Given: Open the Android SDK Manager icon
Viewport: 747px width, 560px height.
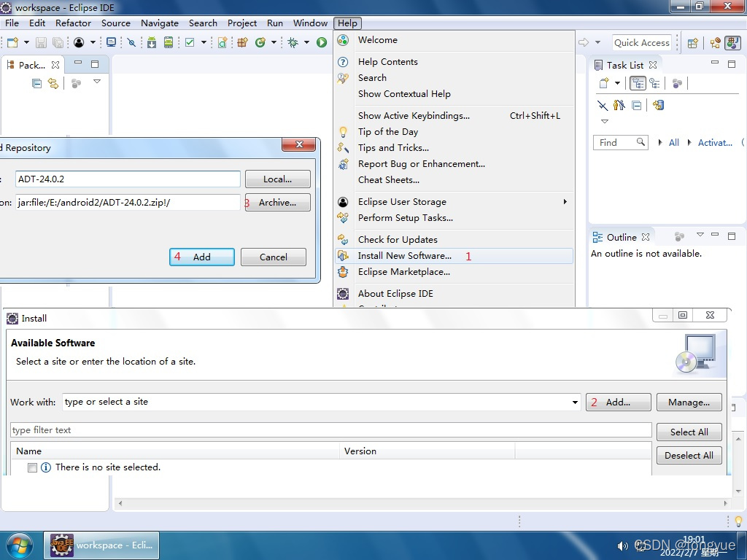Looking at the screenshot, I should tap(152, 42).
